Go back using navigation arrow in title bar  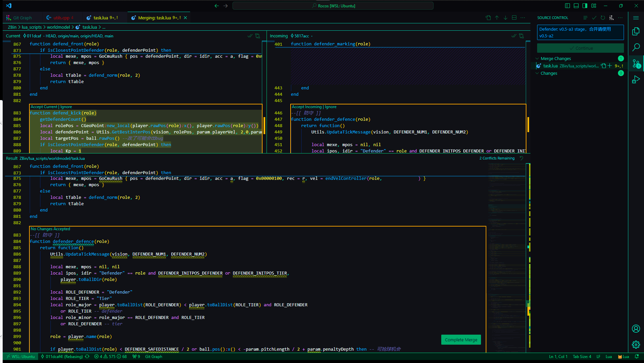(216, 6)
